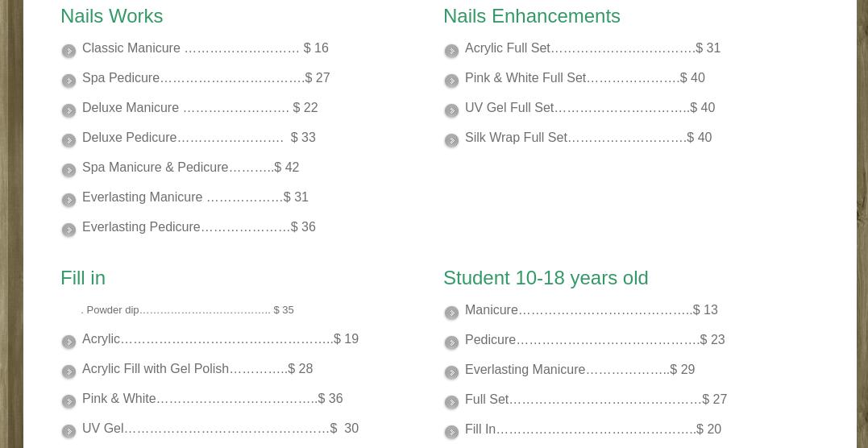
Task: Click the arrow bullet next to UV Gel Full Set
Action: coord(452,110)
